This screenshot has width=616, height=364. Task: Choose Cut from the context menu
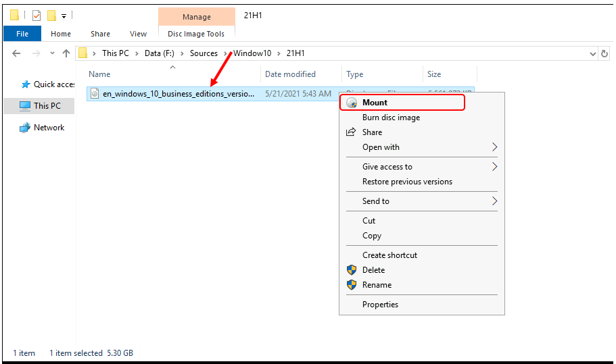(421, 220)
